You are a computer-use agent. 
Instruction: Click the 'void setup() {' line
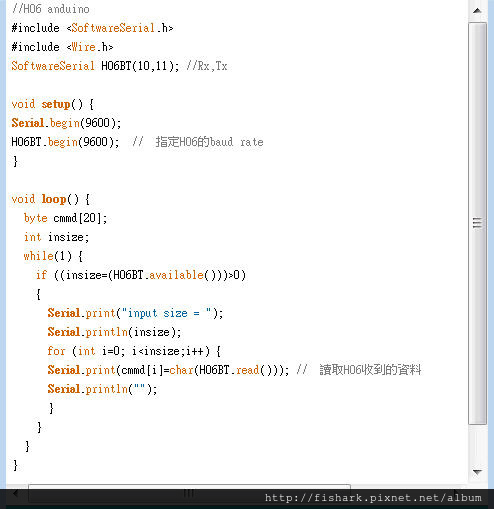pyautogui.click(x=53, y=104)
